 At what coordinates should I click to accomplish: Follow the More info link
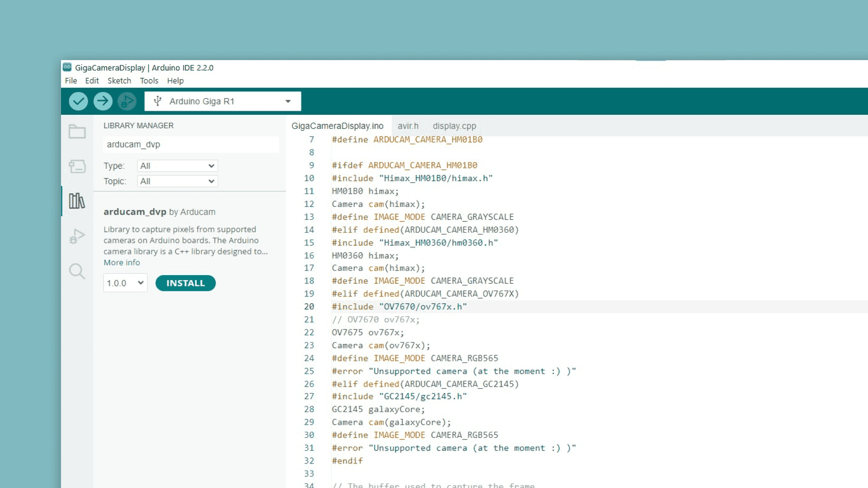pyautogui.click(x=122, y=263)
